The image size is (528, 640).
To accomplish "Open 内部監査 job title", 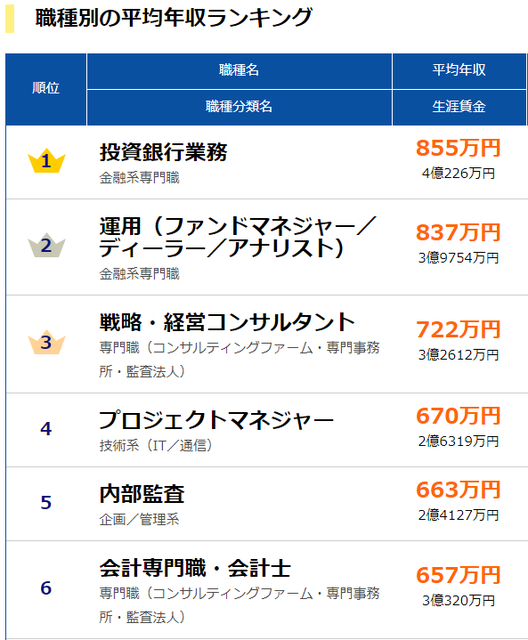I will tap(142, 494).
